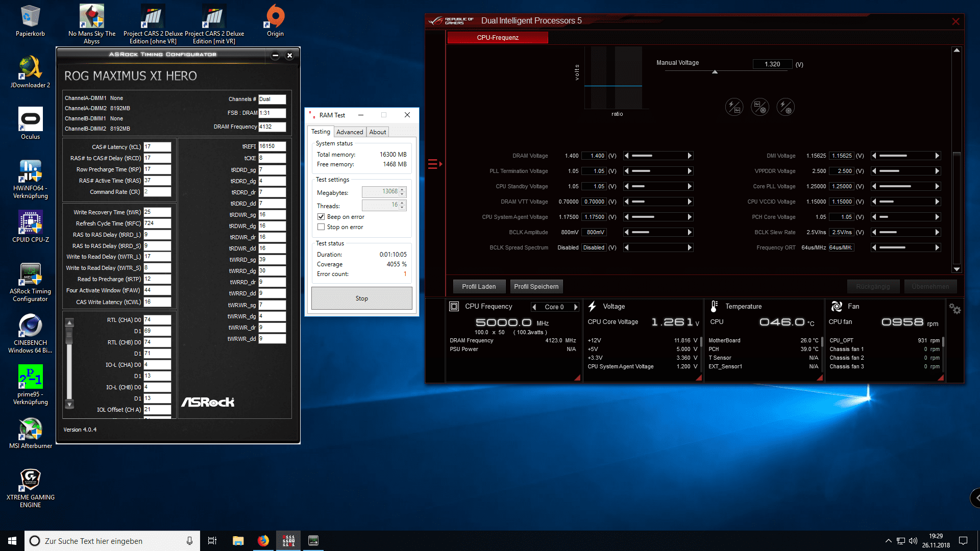Screen dimensions: 980x551
Task: Switch to previous core with left arrow
Action: (534, 307)
